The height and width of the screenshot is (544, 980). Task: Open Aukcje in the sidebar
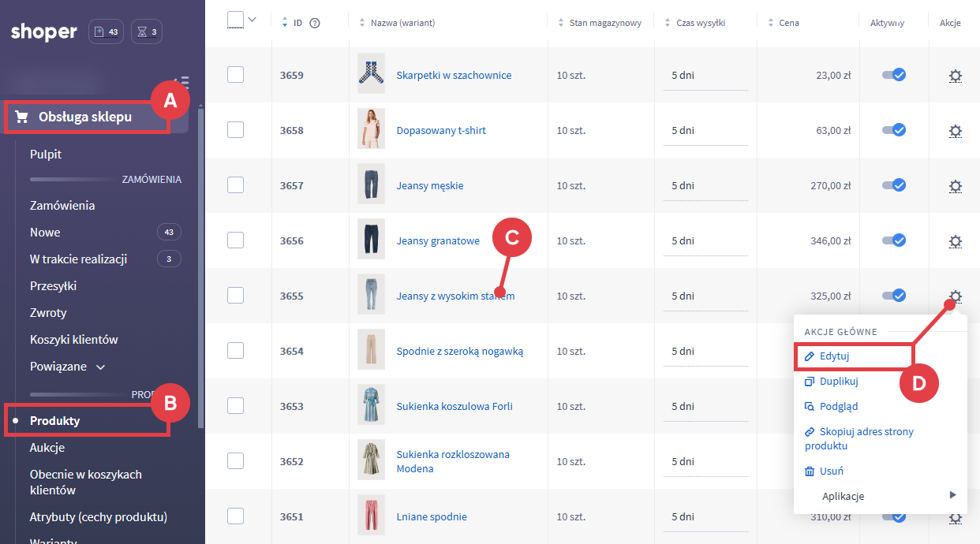(47, 448)
